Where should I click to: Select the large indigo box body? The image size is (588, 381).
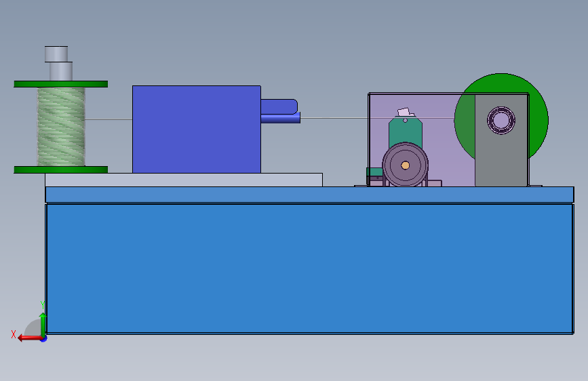point(197,129)
